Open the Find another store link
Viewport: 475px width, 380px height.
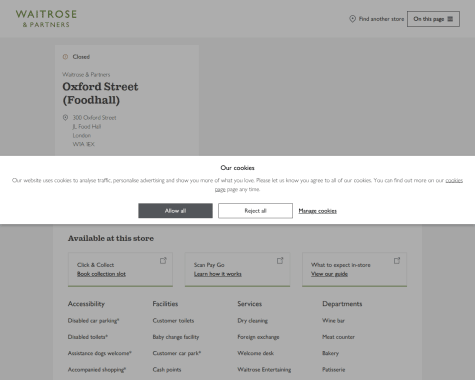[381, 19]
